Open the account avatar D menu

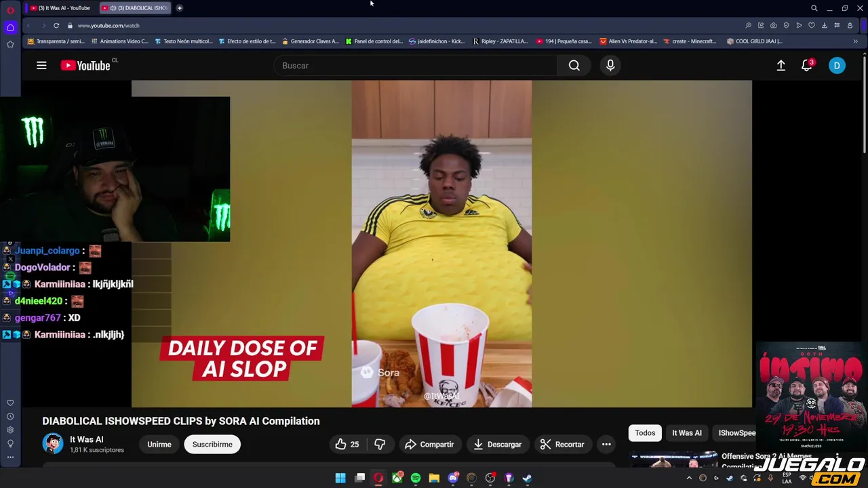coord(837,66)
